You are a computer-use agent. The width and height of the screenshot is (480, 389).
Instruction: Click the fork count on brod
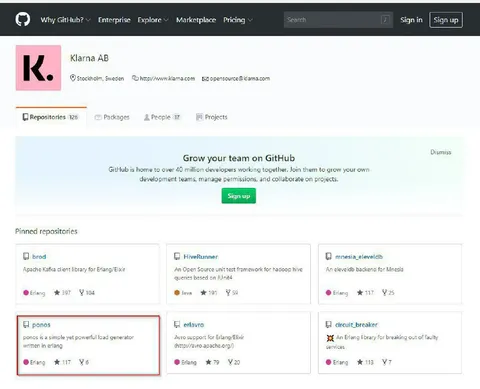click(87, 293)
